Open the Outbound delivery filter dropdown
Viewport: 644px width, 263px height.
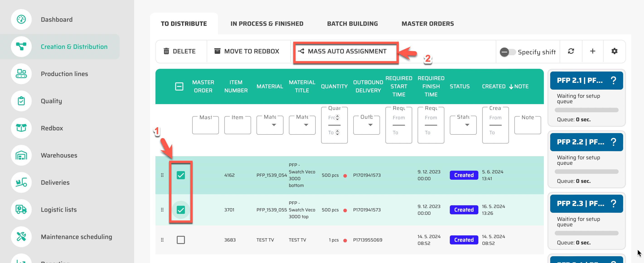(366, 125)
